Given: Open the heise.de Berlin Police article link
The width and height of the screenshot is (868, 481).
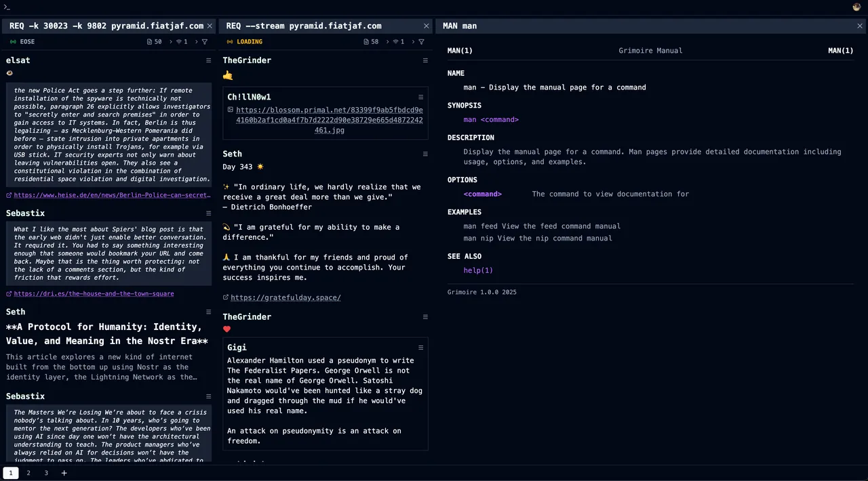Looking at the screenshot, I should pyautogui.click(x=112, y=195).
